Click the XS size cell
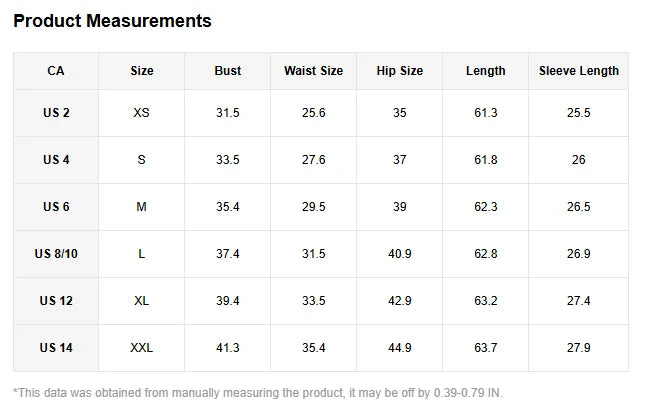This screenshot has width=664, height=411. click(141, 113)
